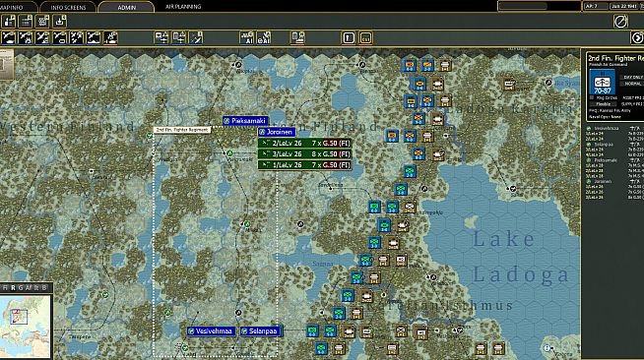Select the AIR PLANNING tab
The height and width of the screenshot is (360, 644).
point(183,7)
